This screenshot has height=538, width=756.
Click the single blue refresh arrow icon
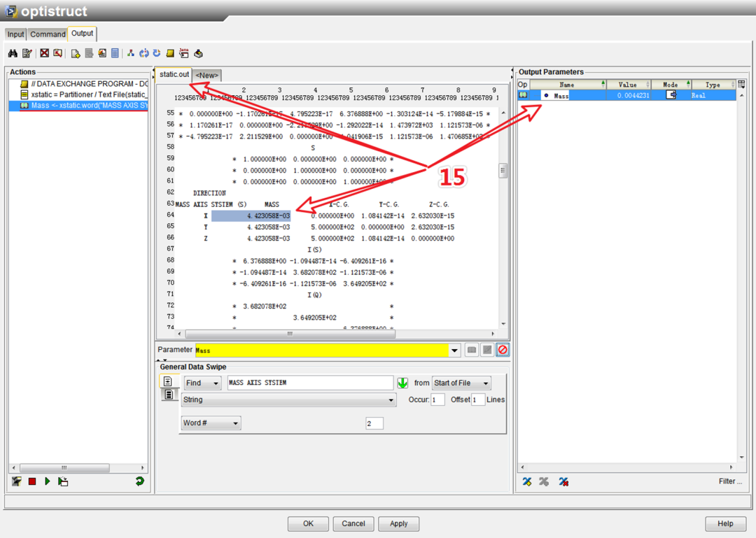[157, 53]
